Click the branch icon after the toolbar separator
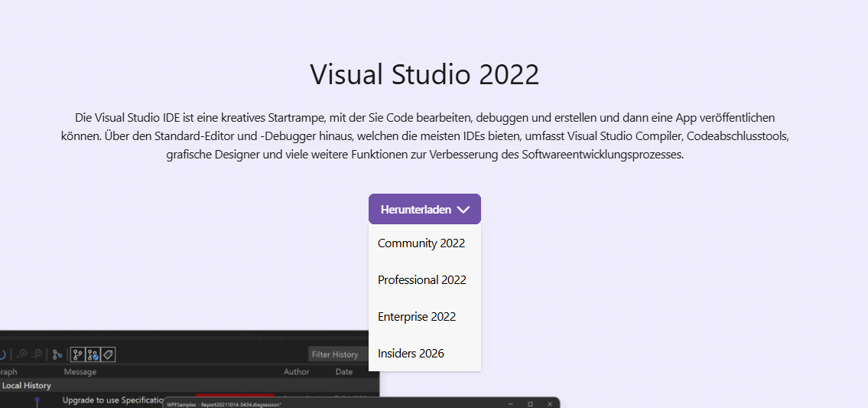Viewport: 868px width, 408px height. (x=57, y=354)
